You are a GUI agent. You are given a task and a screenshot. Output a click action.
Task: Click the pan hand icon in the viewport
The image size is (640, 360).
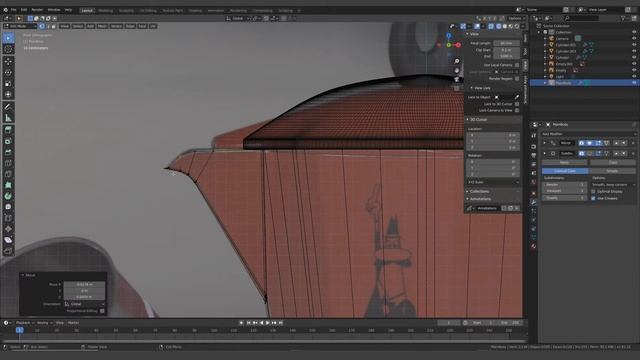457,70
